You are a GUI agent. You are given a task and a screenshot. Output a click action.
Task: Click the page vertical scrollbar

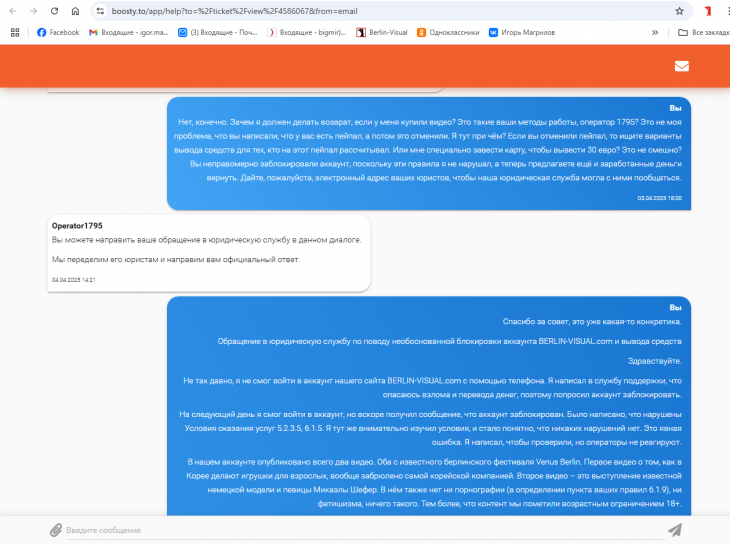pos(724,300)
